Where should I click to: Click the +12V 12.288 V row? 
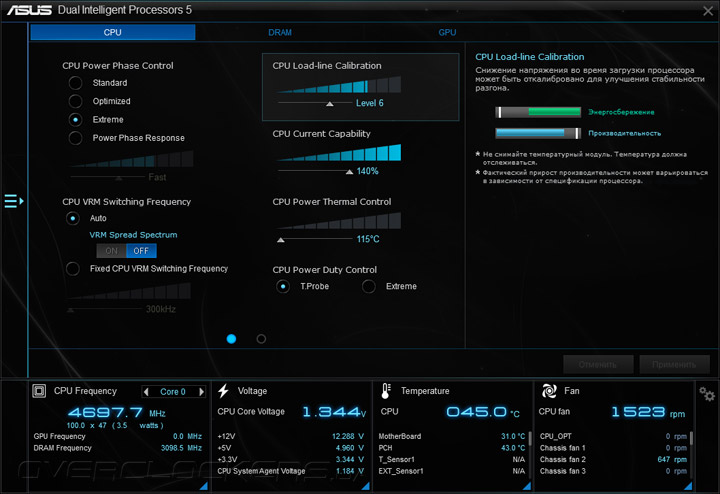point(291,436)
